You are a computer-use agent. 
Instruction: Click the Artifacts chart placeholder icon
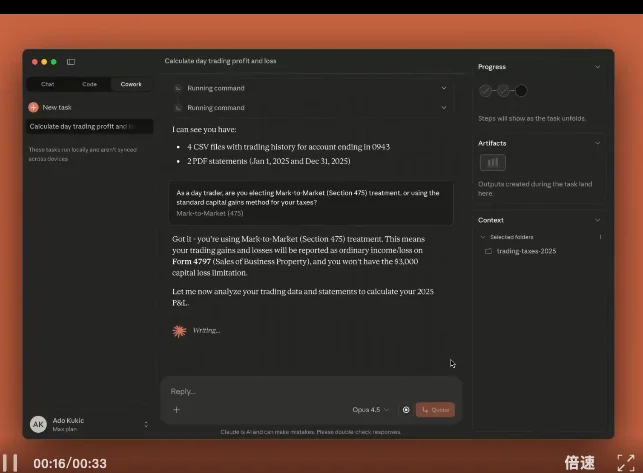[492, 162]
